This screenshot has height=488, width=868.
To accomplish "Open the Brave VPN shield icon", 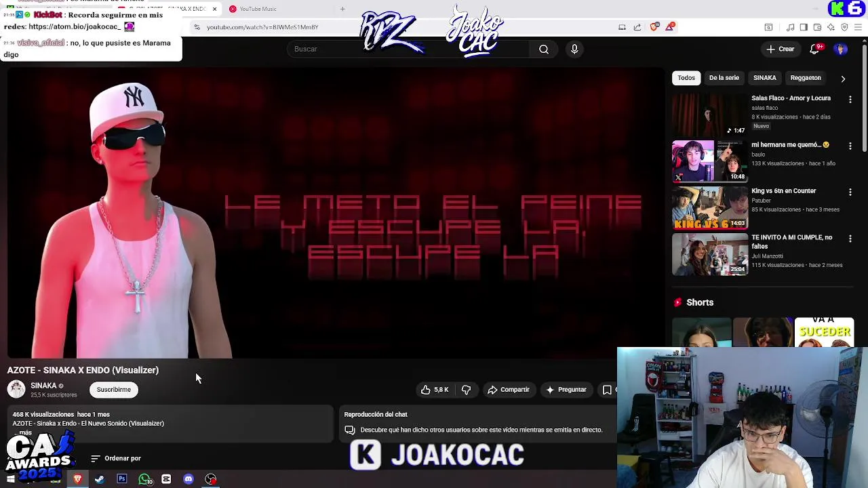I will pyautogui.click(x=844, y=27).
